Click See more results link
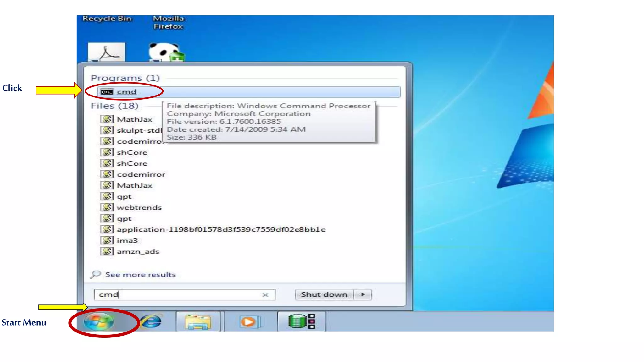Viewport: 644px width, 362px height. click(141, 275)
